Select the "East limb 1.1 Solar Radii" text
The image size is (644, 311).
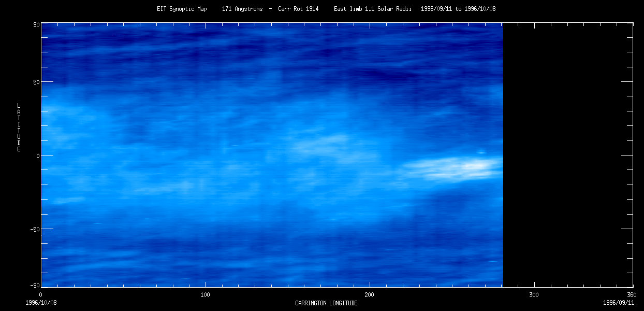(x=373, y=9)
